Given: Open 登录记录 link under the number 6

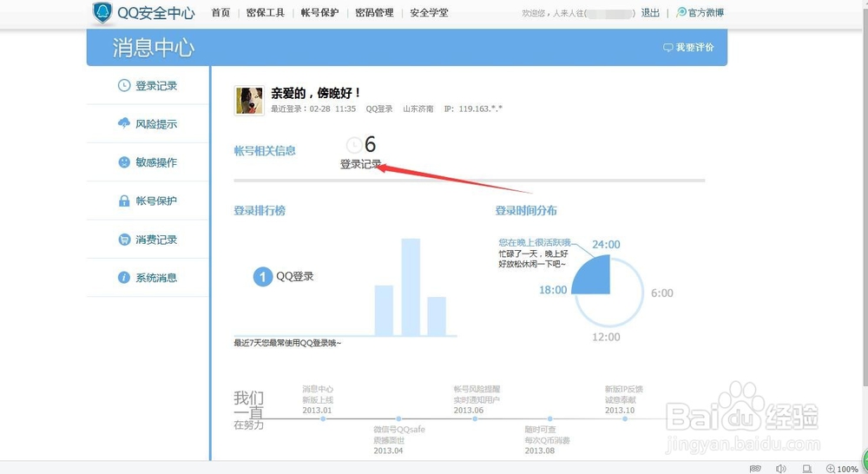Looking at the screenshot, I should coord(360,164).
